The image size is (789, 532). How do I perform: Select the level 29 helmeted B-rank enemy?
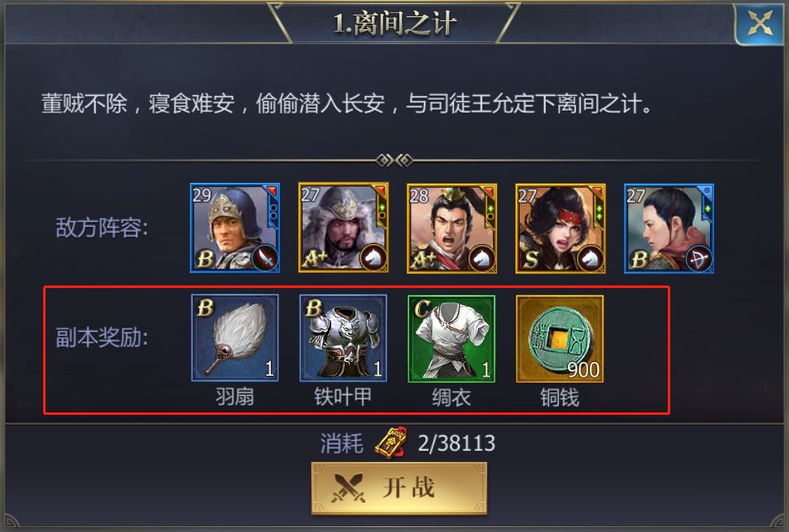pos(235,228)
